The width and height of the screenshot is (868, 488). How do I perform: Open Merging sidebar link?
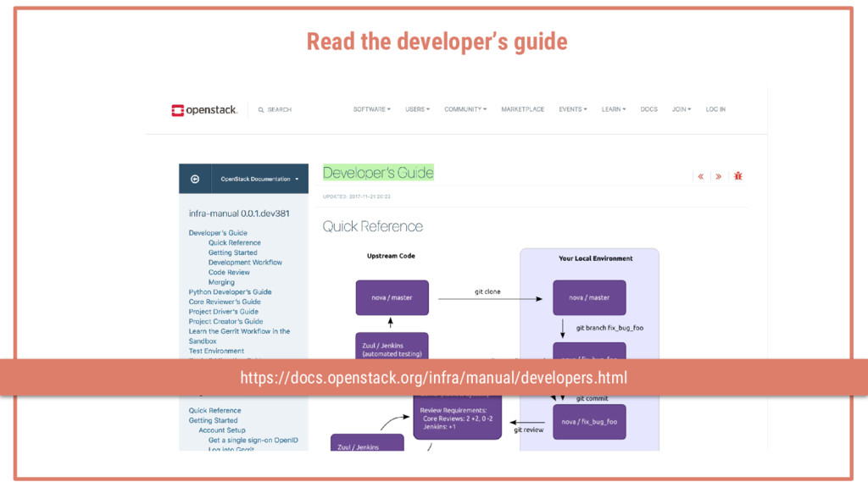click(221, 282)
